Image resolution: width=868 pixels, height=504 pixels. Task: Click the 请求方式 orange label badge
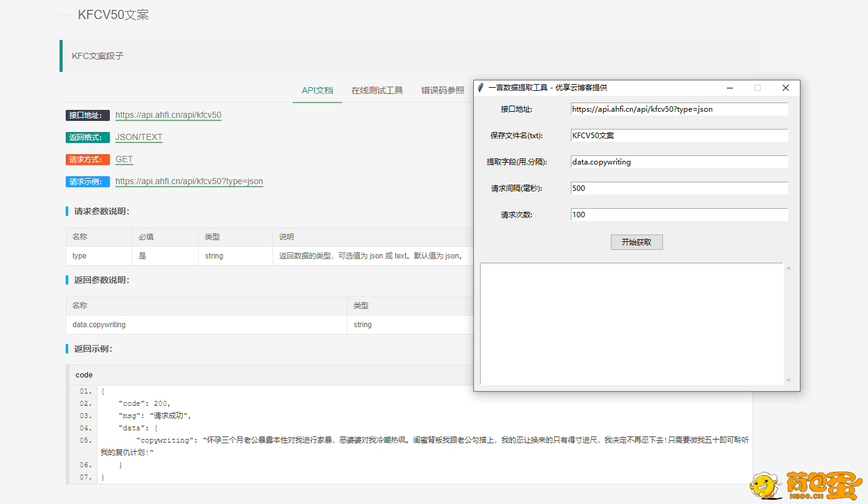click(x=88, y=160)
